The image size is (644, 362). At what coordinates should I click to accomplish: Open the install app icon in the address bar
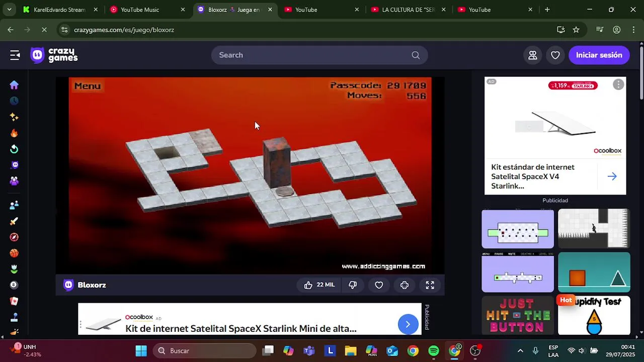[x=561, y=30]
